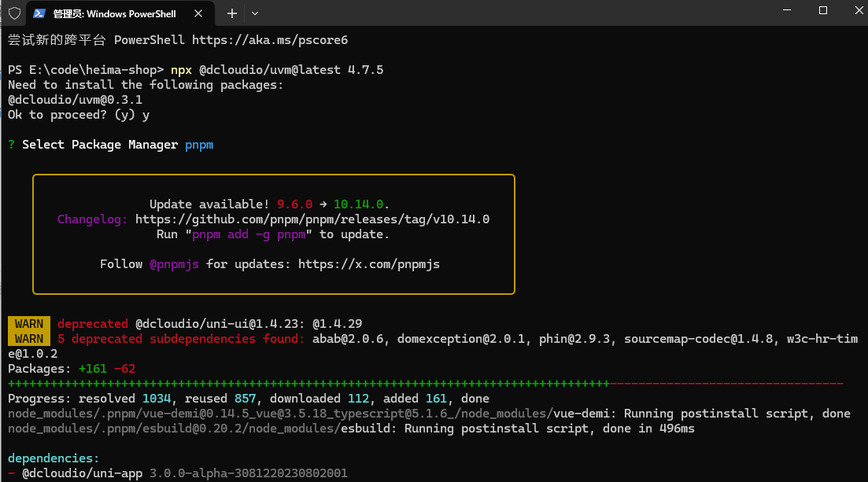
Task: Click the red dashed removed-packages bar segment
Action: click(727, 384)
